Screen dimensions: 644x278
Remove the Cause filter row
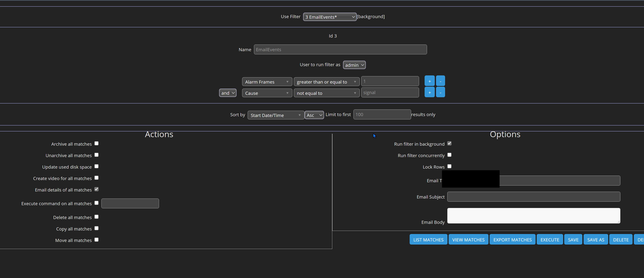click(x=440, y=92)
